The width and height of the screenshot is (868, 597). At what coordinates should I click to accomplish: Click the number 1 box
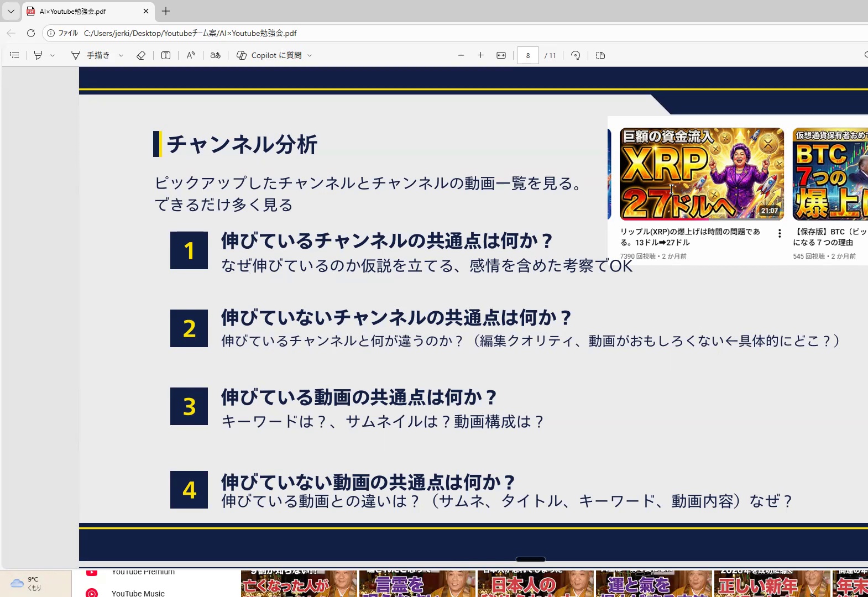189,250
